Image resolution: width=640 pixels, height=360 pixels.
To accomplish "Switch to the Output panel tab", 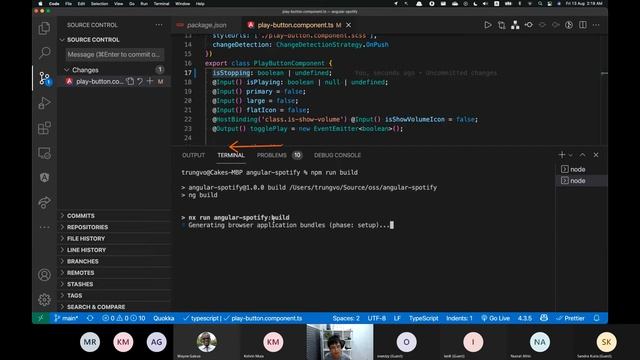I will (x=193, y=155).
